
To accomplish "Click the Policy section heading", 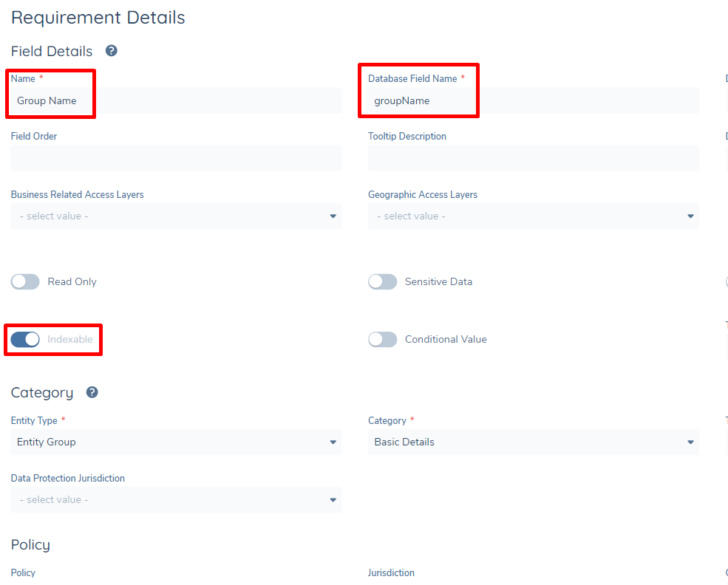I will click(30, 544).
